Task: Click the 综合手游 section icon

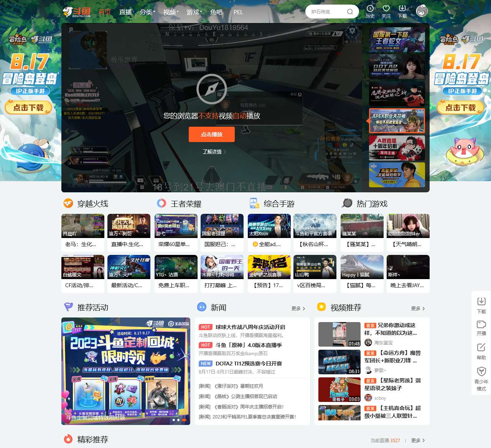Action: [x=254, y=203]
